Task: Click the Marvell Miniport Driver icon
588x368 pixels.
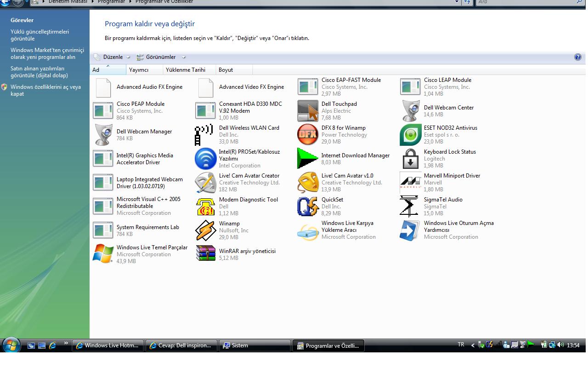Action: coord(410,183)
